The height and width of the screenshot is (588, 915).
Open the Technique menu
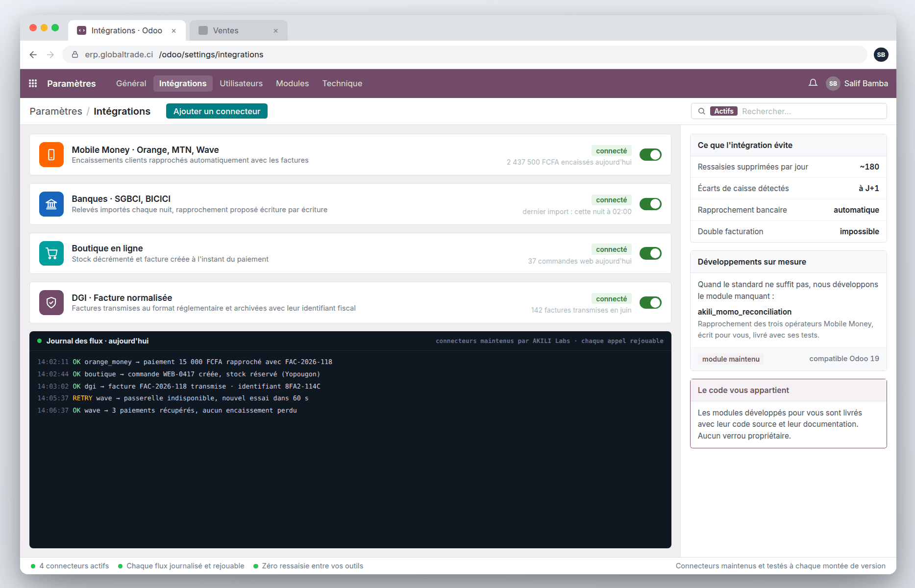pyautogui.click(x=342, y=83)
